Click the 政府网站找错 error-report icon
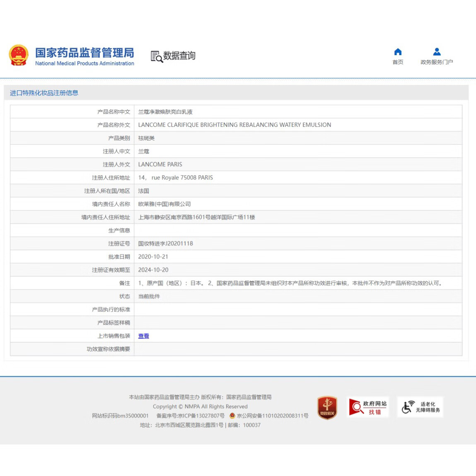Viewport: 476px width, 476px height. coord(368,407)
